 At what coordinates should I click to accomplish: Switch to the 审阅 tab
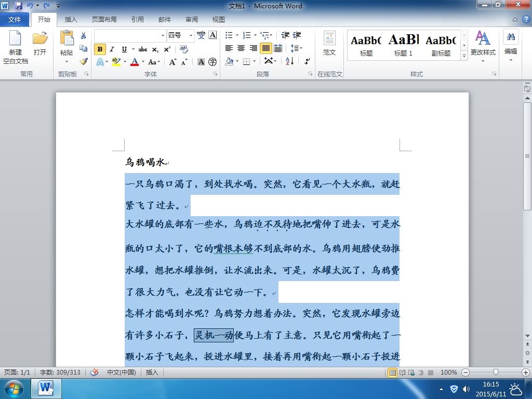point(192,20)
